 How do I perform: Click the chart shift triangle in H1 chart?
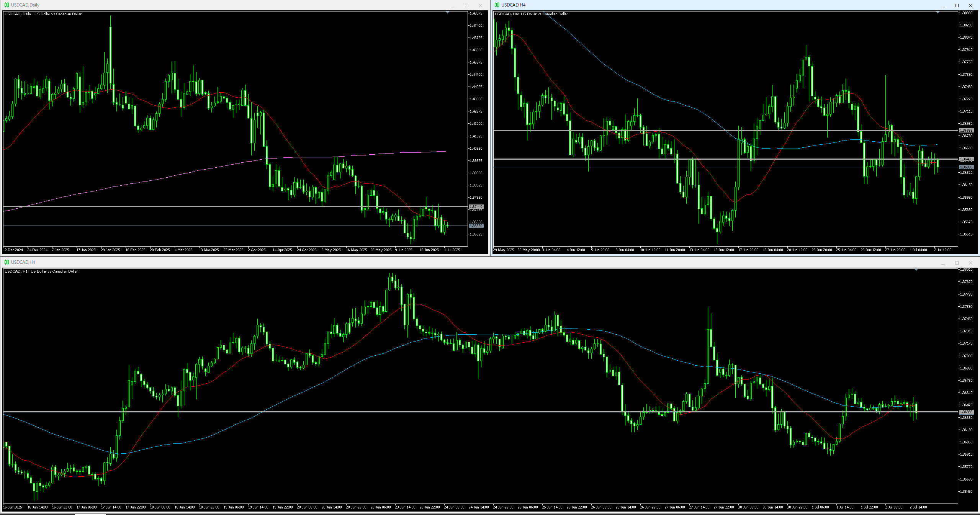coord(916,270)
